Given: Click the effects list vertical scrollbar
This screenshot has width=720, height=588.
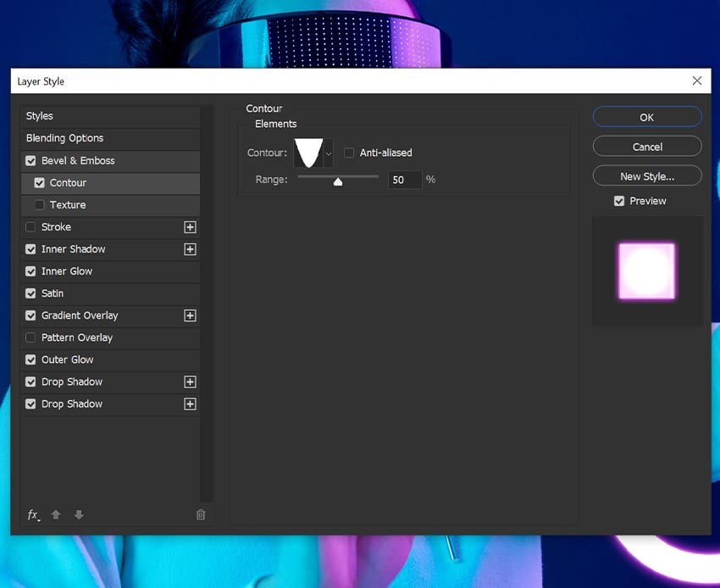Looking at the screenshot, I should 207,304.
